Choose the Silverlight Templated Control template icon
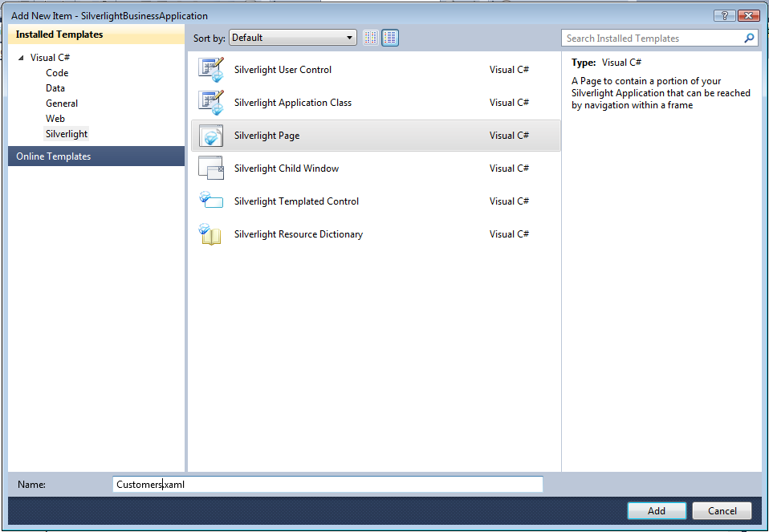769x532 pixels. tap(210, 201)
